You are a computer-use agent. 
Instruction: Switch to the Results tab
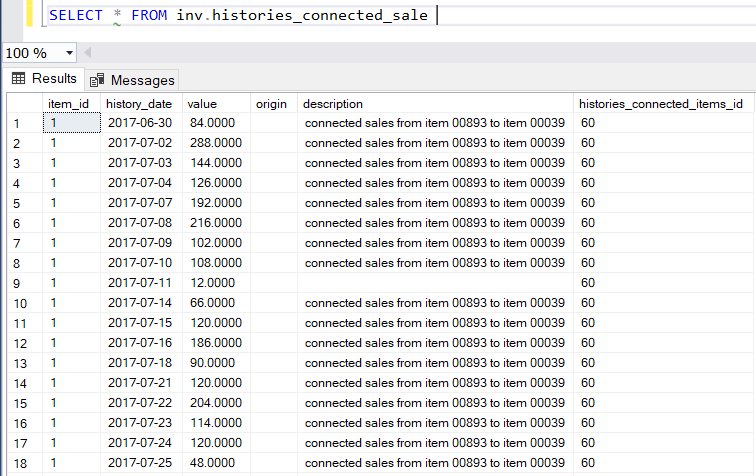[x=44, y=79]
